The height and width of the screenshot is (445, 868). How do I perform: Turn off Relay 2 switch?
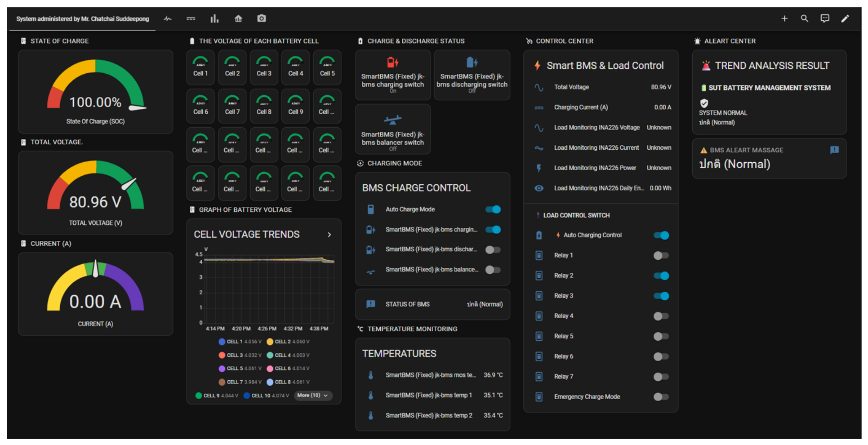[661, 276]
